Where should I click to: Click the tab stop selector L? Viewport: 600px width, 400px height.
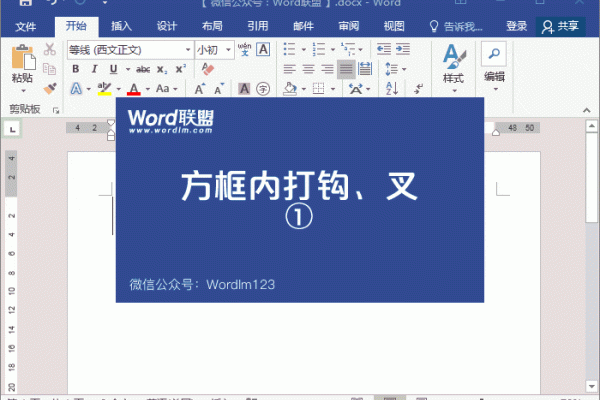(12, 129)
